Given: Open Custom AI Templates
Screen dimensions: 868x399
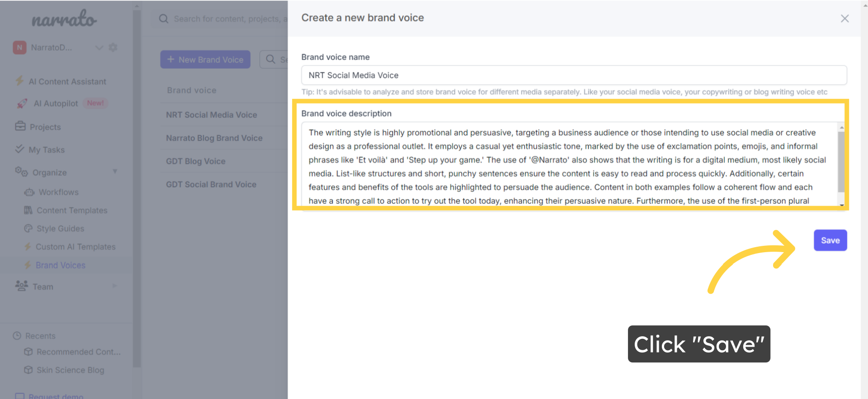Looking at the screenshot, I should tap(75, 247).
